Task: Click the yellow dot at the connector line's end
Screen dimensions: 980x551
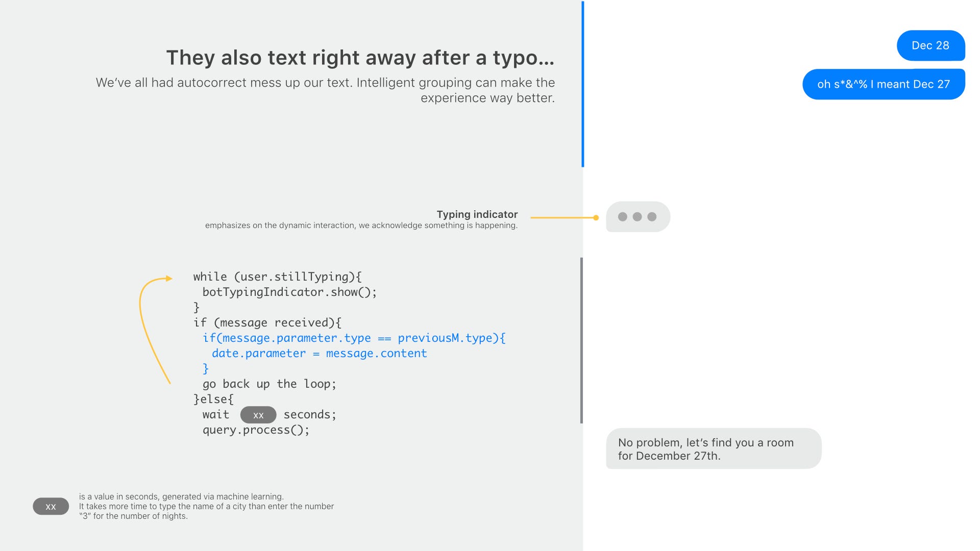Action: [x=596, y=218]
